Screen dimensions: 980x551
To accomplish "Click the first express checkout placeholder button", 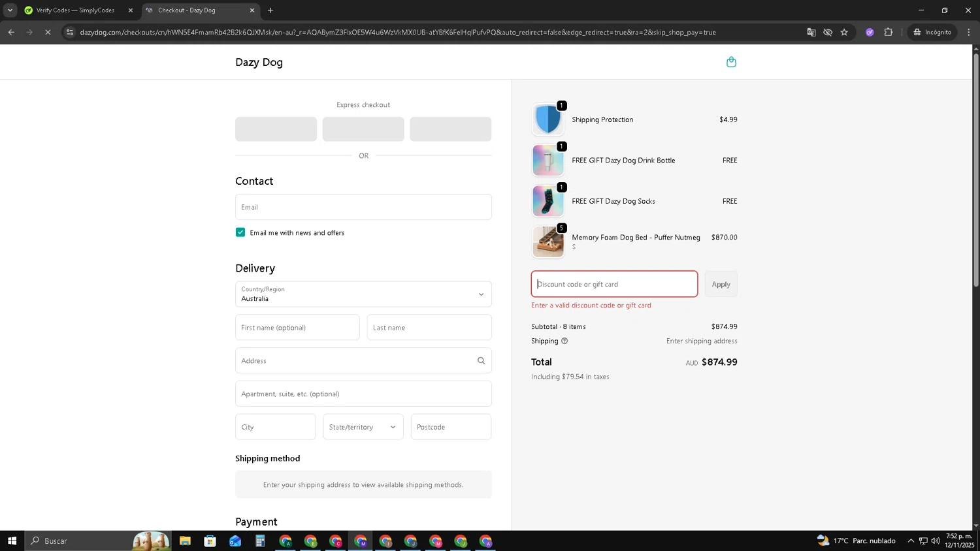I will coord(276,129).
